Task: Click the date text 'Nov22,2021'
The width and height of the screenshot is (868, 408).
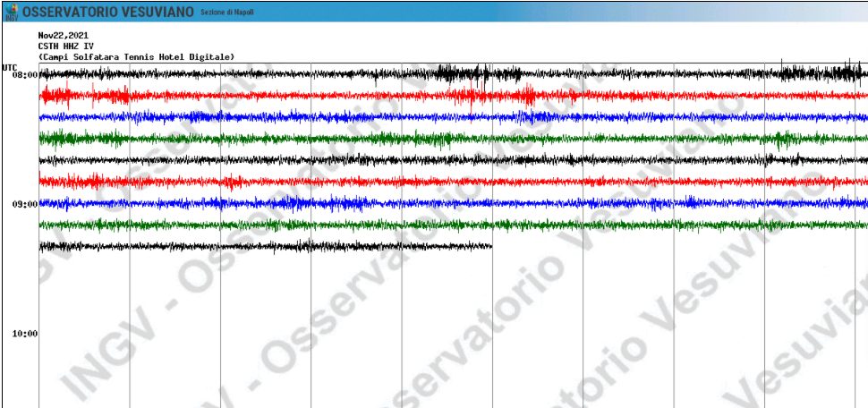Action: click(64, 36)
